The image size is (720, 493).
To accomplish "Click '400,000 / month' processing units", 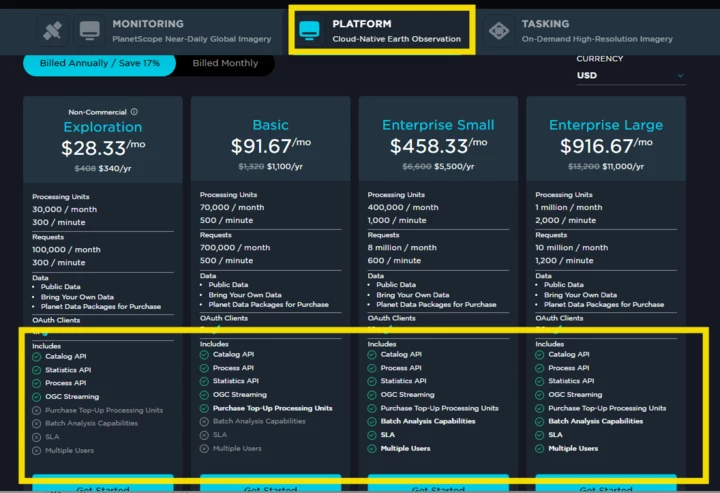I will coord(403,207).
